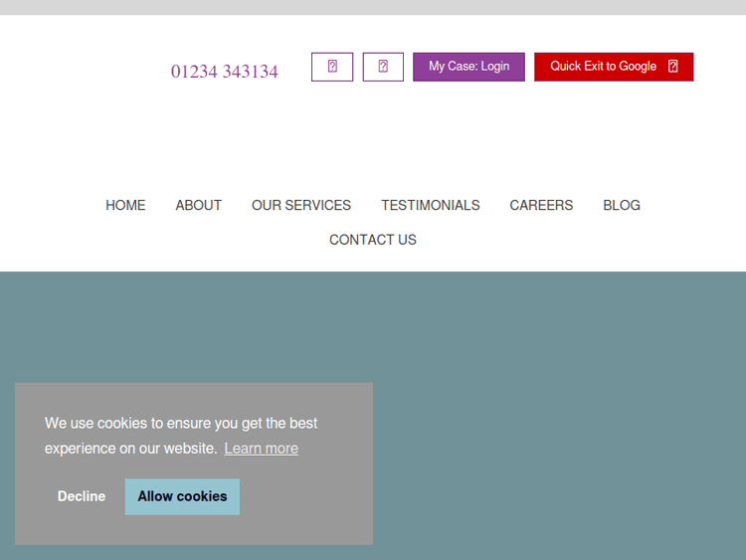Click the outlined icon button beside My Case: Login
Image resolution: width=746 pixels, height=560 pixels.
(383, 67)
